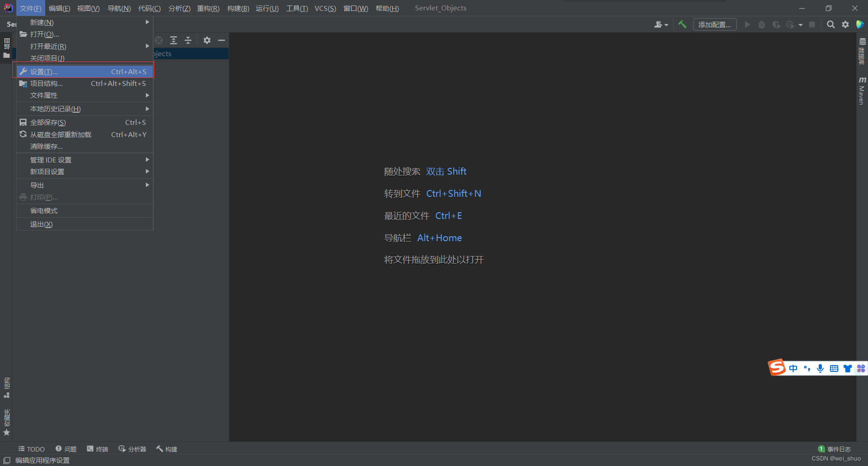868x466 pixels.
Task: Expand 文件属性 submenu
Action: click(x=85, y=95)
